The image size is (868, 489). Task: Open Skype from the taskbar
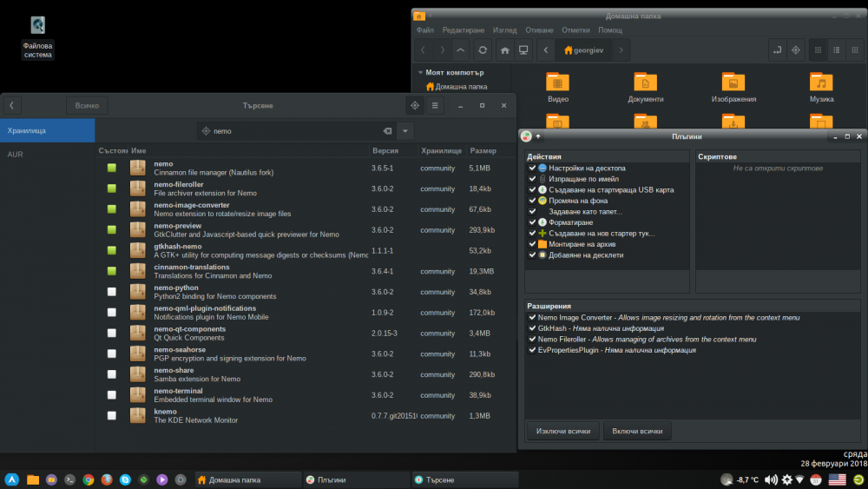(x=125, y=479)
